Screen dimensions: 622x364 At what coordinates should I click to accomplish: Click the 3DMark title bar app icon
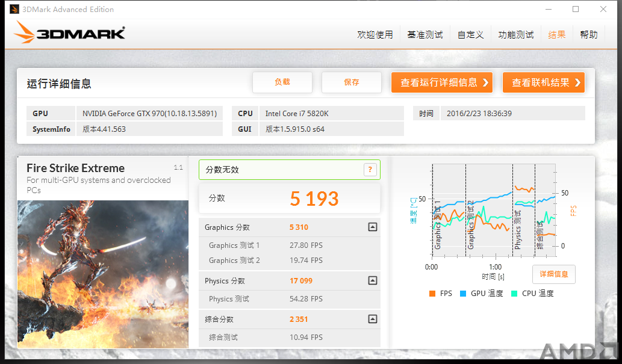[x=14, y=9]
